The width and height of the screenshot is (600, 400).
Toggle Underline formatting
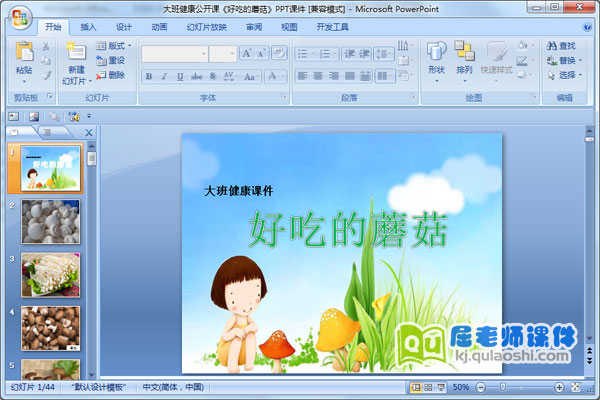click(180, 77)
